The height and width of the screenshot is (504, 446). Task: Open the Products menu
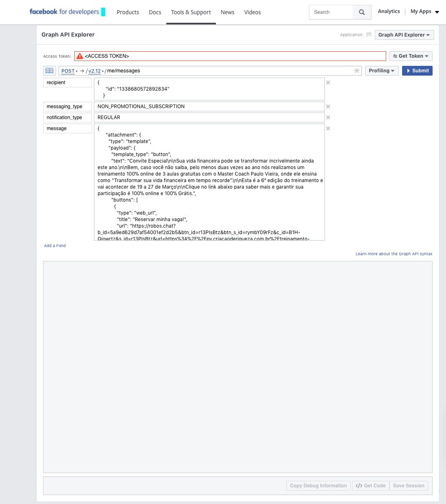click(128, 12)
